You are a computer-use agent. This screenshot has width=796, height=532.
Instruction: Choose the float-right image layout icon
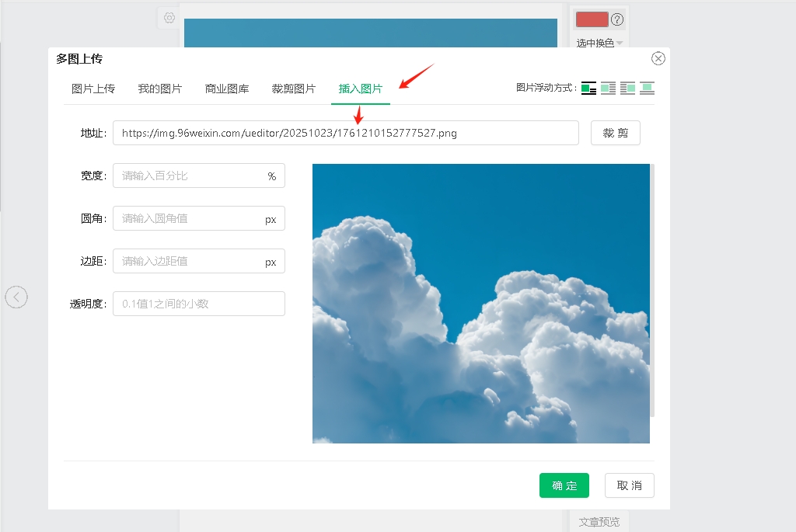tap(627, 89)
